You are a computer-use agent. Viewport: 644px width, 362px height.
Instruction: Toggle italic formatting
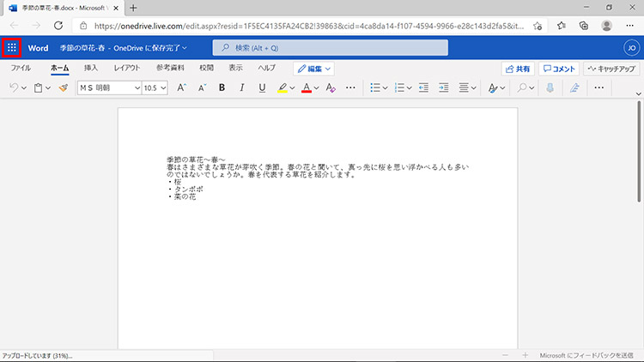click(241, 87)
